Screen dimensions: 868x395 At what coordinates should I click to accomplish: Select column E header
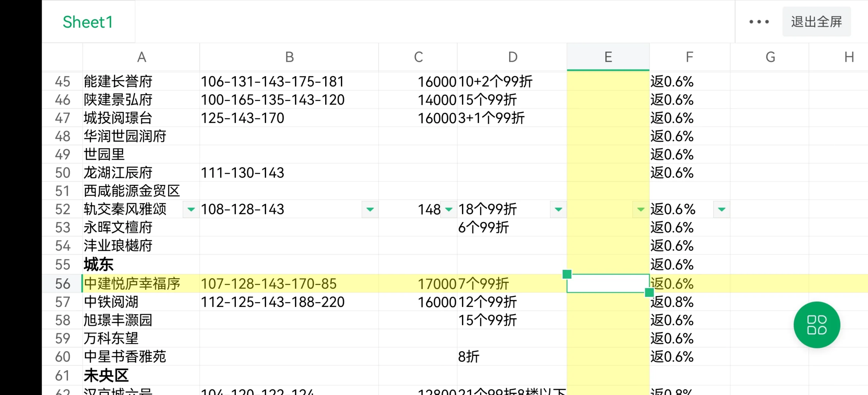tap(608, 57)
